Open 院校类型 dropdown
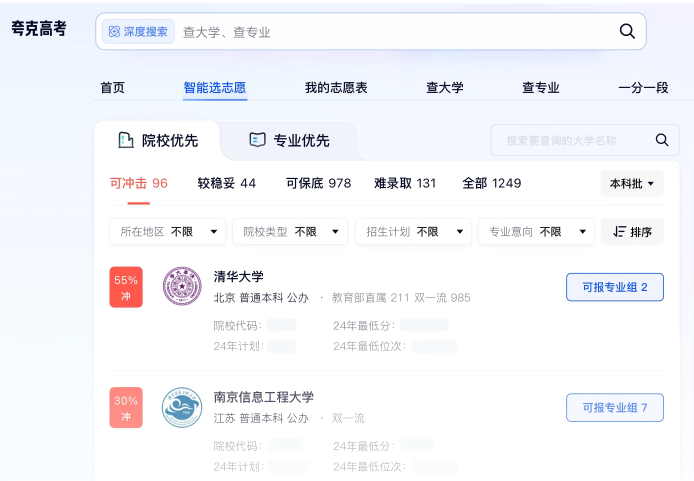The height and width of the screenshot is (481, 694). pyautogui.click(x=290, y=231)
